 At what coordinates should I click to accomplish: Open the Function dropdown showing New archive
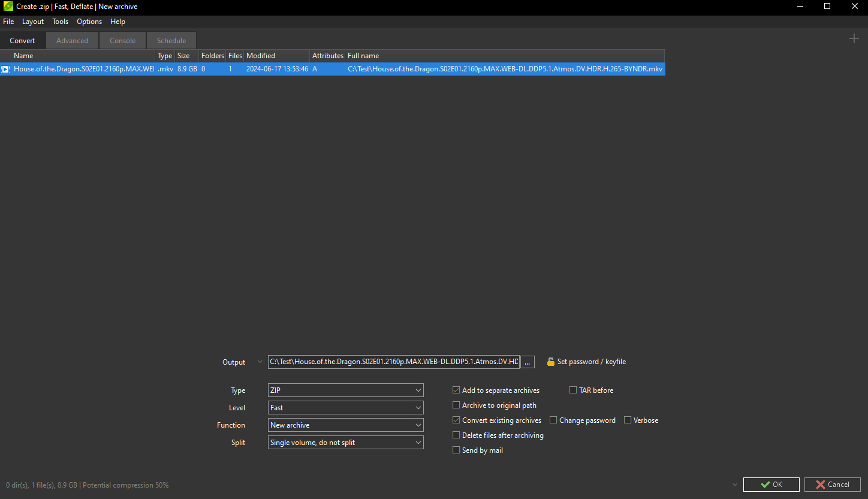(345, 425)
